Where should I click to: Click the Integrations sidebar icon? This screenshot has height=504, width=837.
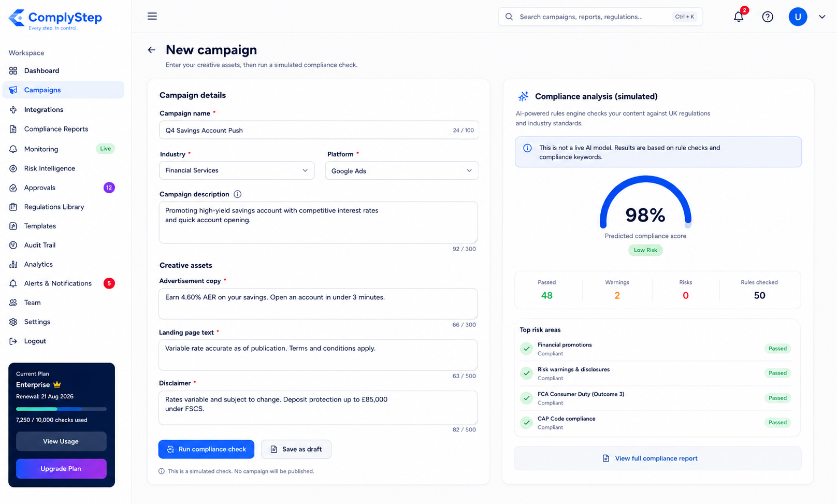pos(13,110)
